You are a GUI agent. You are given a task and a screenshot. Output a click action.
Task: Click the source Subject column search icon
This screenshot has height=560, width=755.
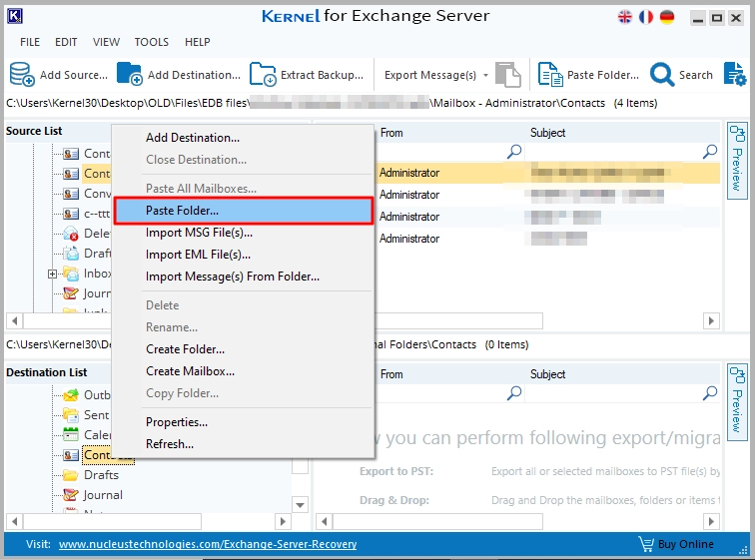(710, 152)
